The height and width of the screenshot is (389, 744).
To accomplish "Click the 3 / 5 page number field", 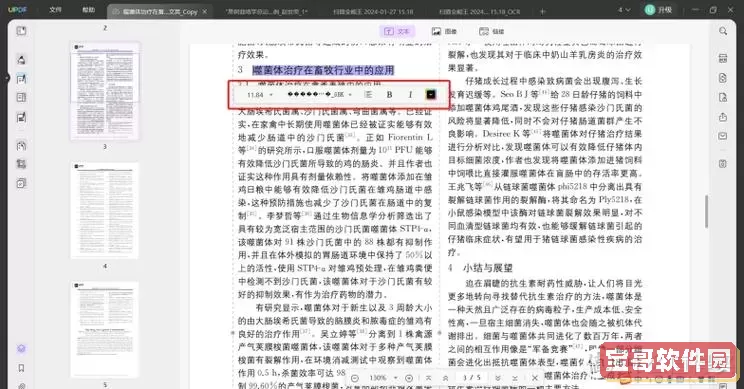I will 472,378.
